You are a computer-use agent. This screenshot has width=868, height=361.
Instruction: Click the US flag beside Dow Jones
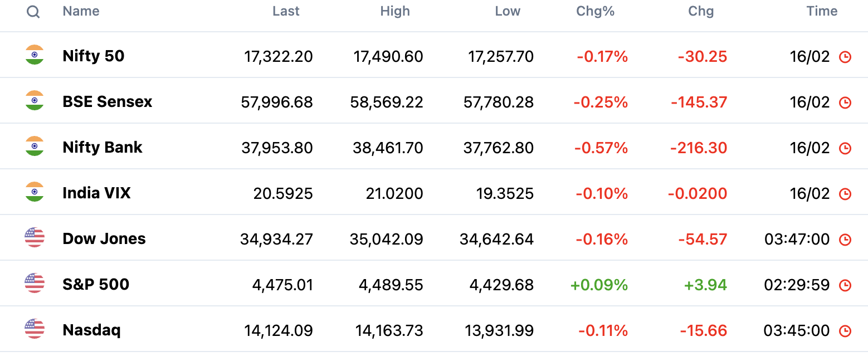(35, 237)
